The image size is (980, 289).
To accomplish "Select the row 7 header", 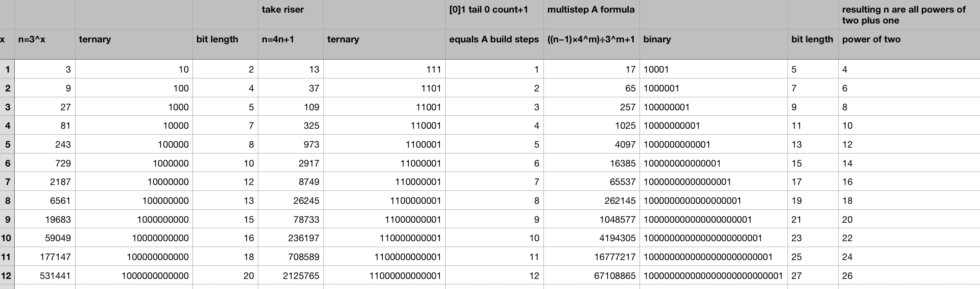I will (7, 182).
